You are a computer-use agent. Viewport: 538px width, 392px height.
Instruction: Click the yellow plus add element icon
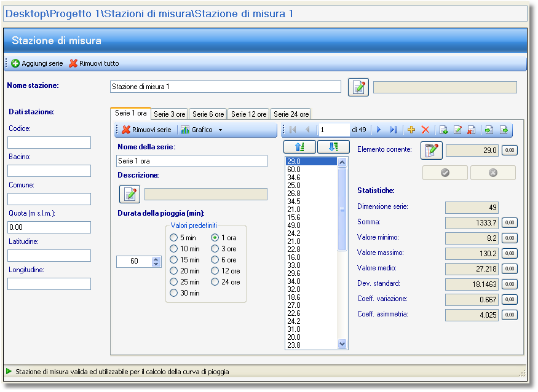click(x=411, y=130)
